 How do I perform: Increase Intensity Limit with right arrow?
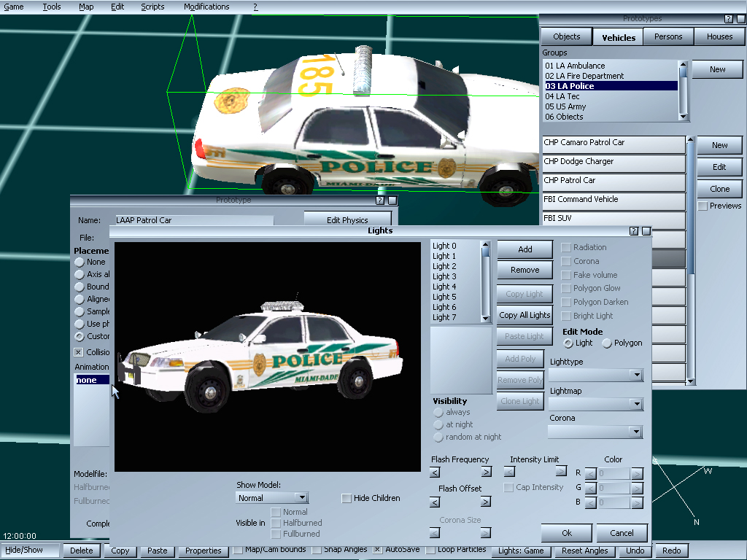tap(561, 472)
